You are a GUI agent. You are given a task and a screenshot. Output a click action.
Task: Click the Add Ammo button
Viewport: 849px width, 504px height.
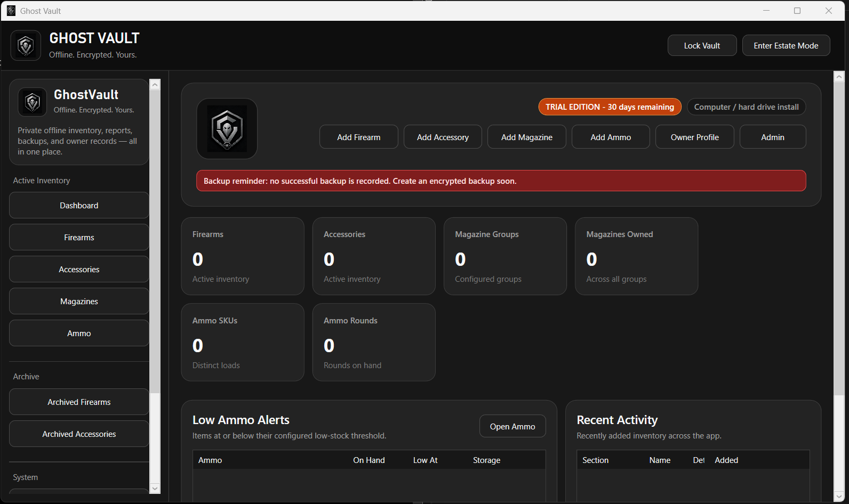click(611, 137)
